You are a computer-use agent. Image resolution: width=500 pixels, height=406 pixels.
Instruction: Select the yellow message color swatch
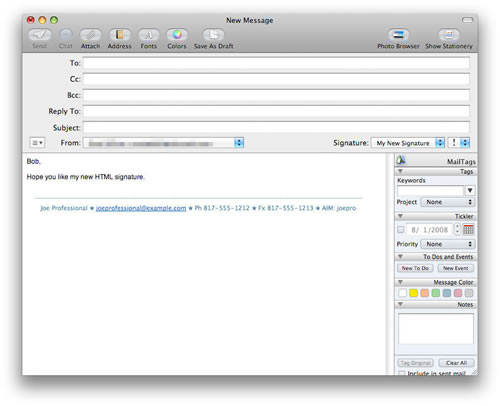[414, 293]
